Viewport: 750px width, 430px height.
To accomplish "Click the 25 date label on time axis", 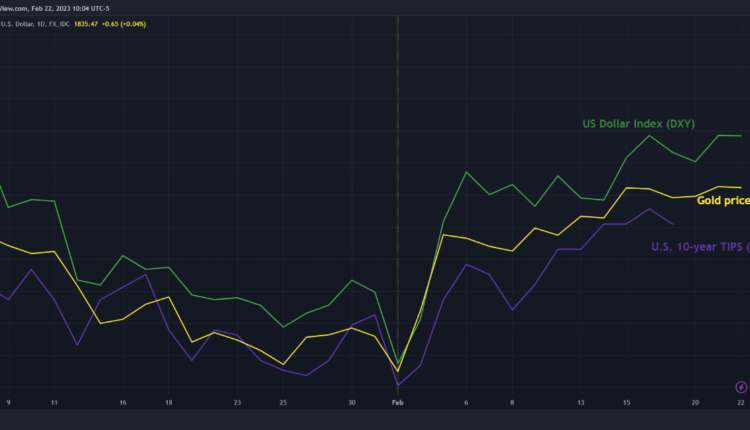I will (283, 402).
